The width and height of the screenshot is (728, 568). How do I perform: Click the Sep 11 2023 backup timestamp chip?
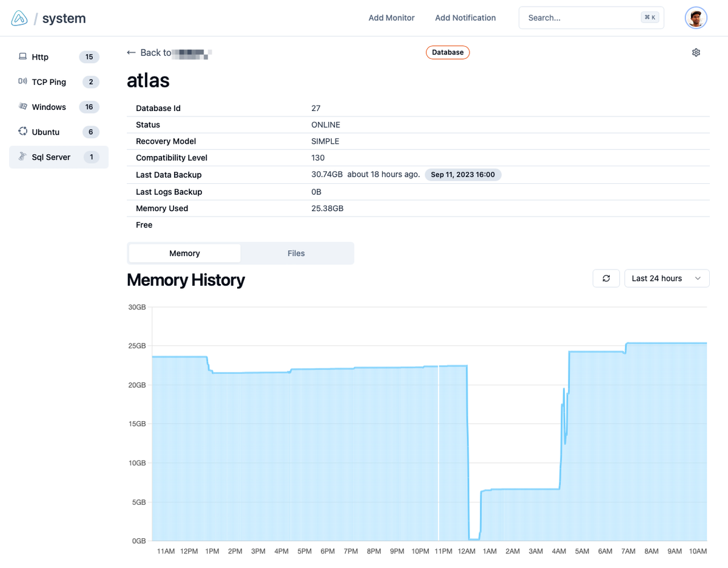(463, 175)
